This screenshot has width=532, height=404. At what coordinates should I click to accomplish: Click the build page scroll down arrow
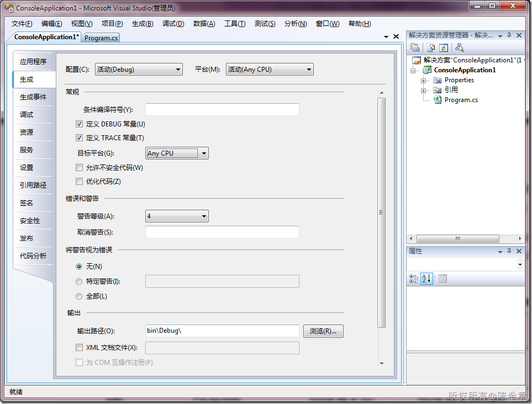(x=382, y=363)
